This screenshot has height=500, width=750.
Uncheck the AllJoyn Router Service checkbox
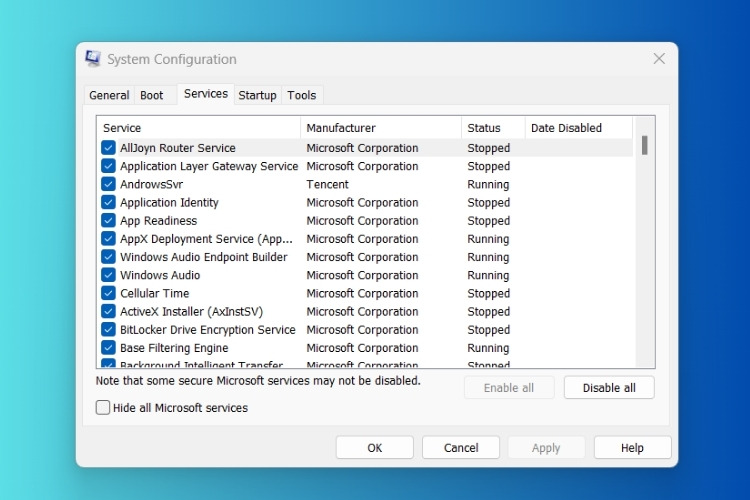[x=108, y=148]
